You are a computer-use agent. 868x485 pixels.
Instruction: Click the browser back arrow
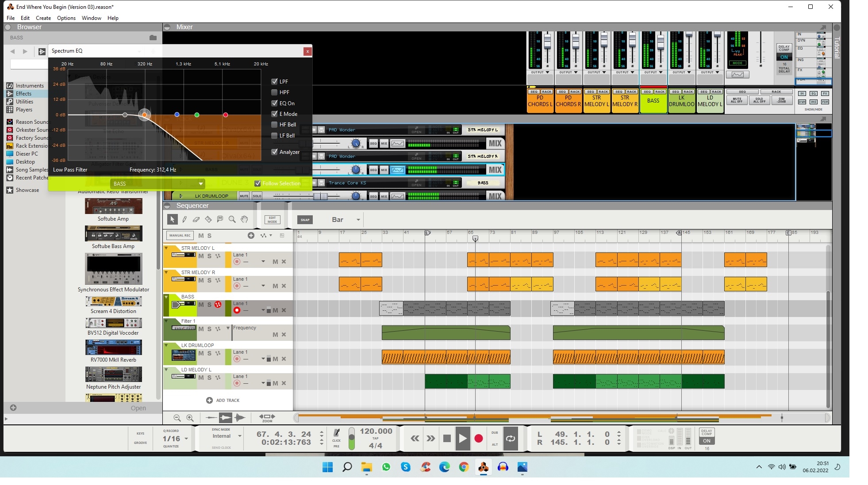[x=12, y=51]
